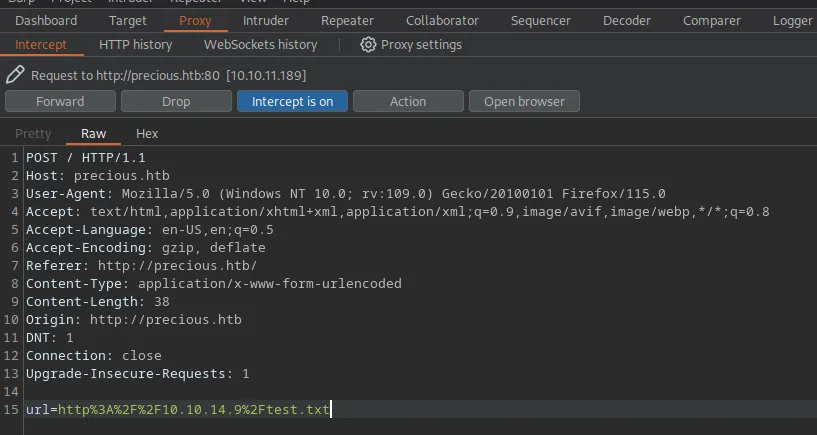Open the Collaborator tab
817x435 pixels.
[x=442, y=20]
